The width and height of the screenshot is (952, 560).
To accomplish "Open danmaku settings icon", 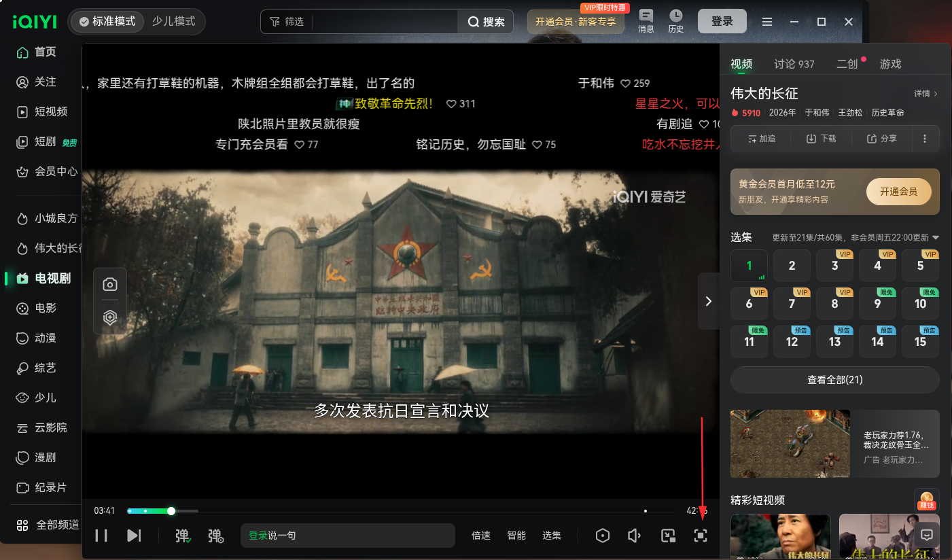I will point(215,536).
